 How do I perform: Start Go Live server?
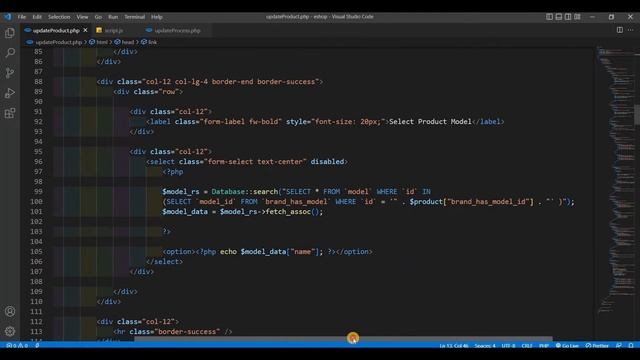tap(567, 345)
